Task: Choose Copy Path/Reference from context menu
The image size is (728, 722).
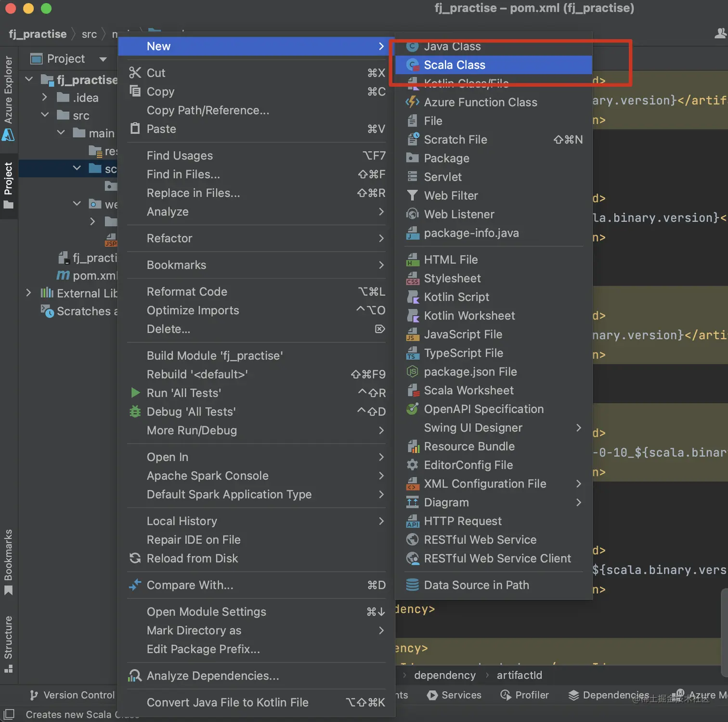Action: click(257, 110)
